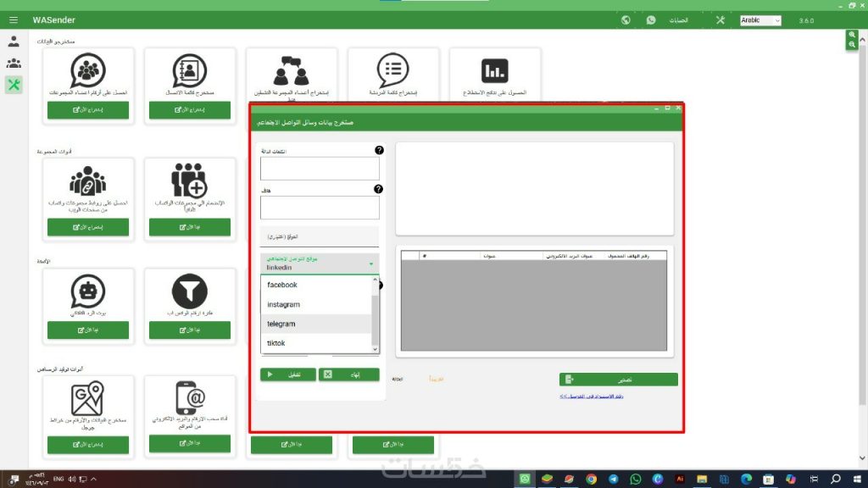
Task: Click the blue underlined link below export
Action: click(x=591, y=396)
